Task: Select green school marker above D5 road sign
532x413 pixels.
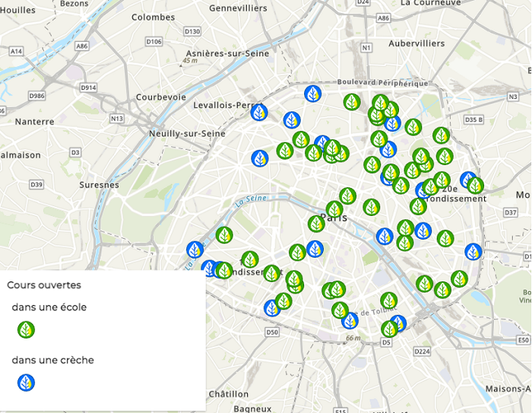Action: [389, 329]
